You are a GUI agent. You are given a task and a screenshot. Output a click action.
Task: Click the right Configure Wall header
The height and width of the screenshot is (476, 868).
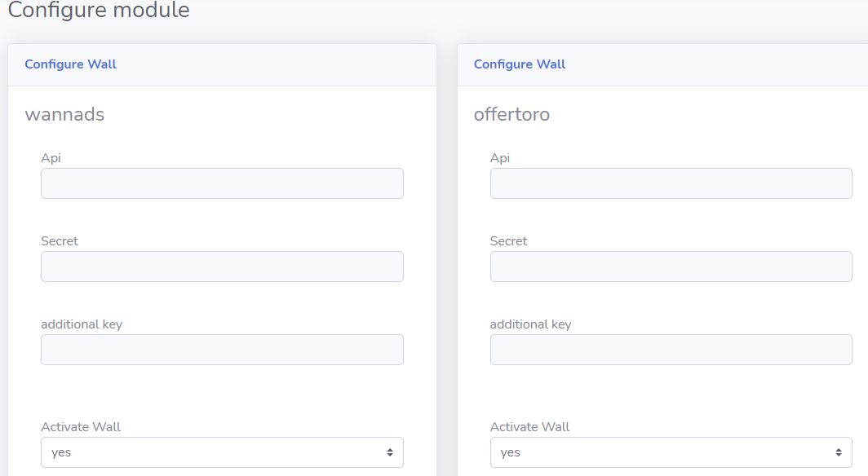coord(520,64)
